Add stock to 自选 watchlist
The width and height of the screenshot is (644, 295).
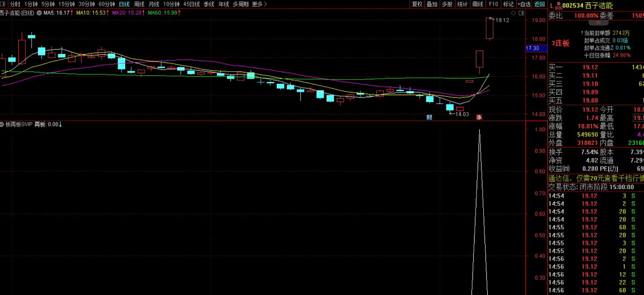pos(524,4)
